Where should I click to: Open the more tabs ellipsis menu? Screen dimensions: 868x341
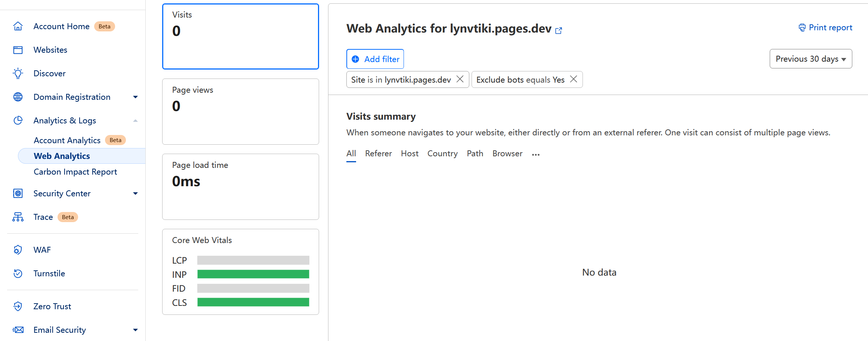click(535, 154)
